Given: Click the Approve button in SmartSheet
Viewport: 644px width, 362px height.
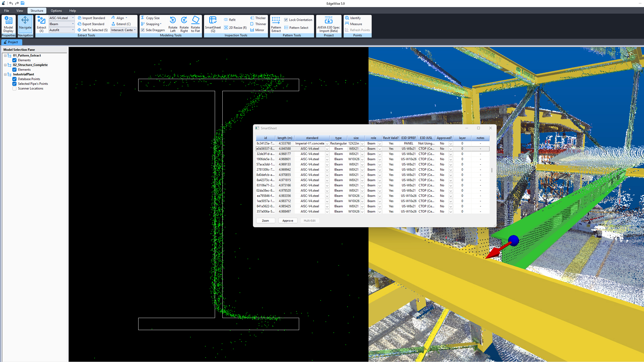Looking at the screenshot, I should pyautogui.click(x=287, y=221).
